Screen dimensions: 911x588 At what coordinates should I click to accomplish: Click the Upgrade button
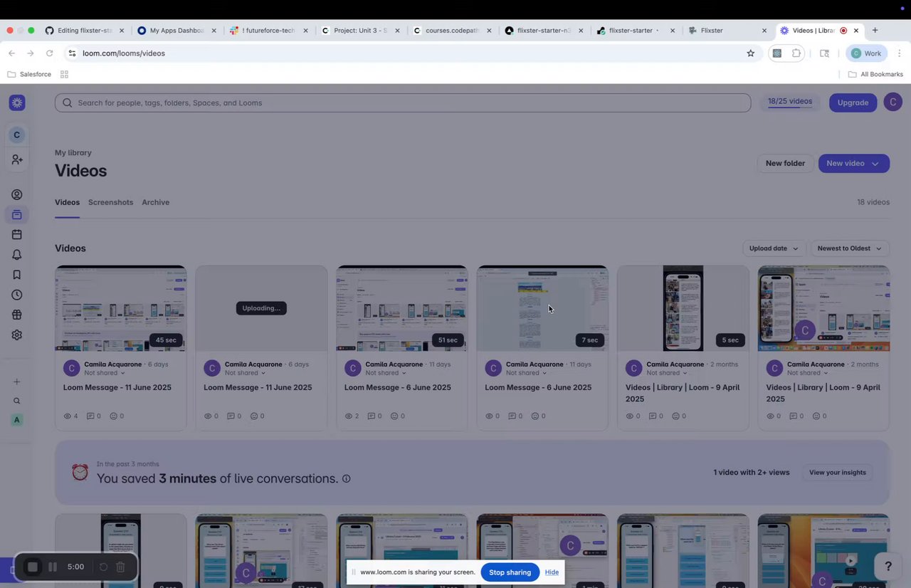(x=853, y=103)
